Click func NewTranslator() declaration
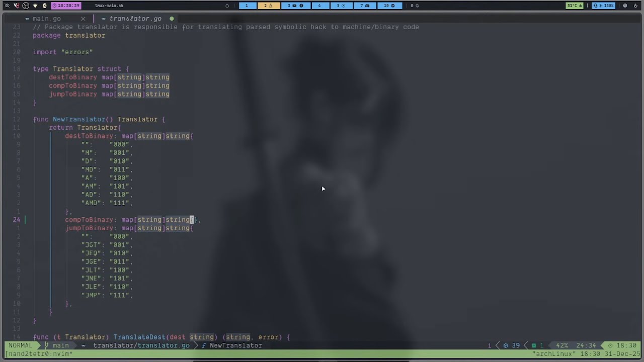 pyautogui.click(x=99, y=119)
